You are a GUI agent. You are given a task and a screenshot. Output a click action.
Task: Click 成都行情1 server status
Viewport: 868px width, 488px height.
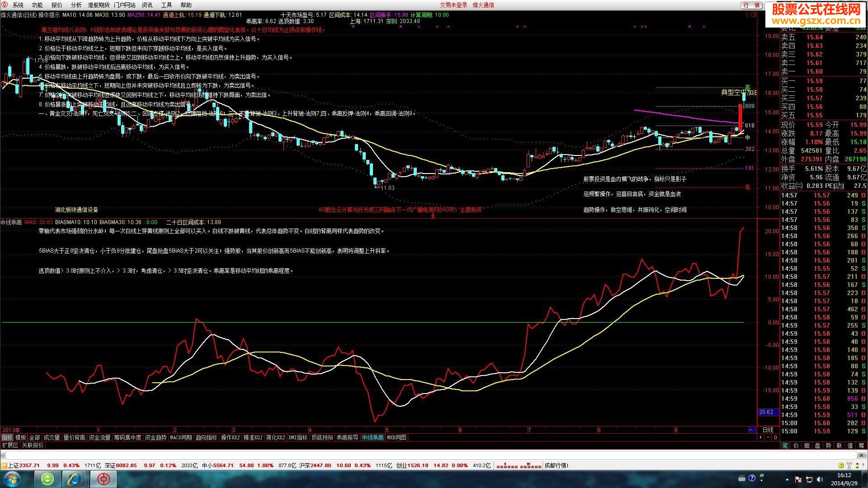[x=557, y=465]
